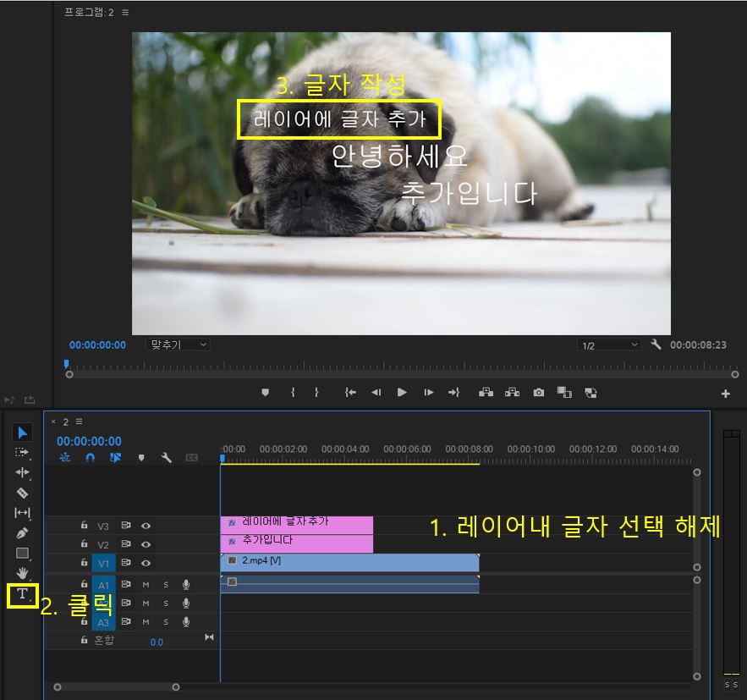
Task: Click the Toggle Proxies button
Action: click(x=590, y=393)
